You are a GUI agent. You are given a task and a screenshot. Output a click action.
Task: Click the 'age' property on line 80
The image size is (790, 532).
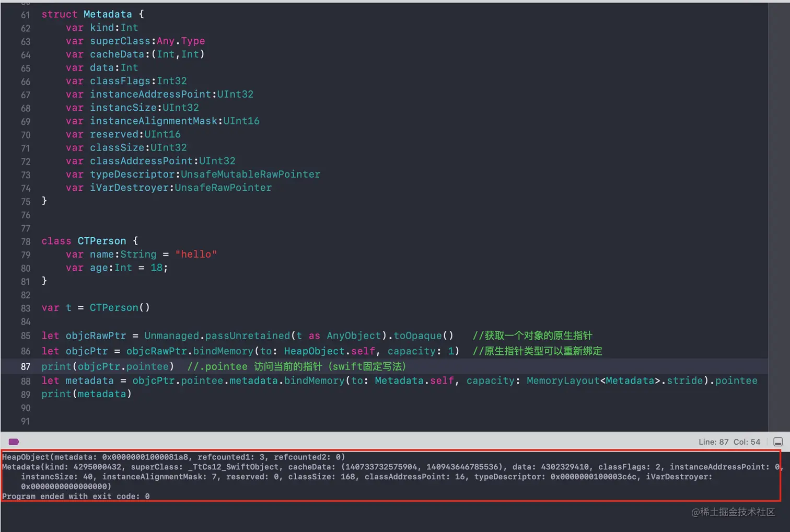(x=99, y=268)
